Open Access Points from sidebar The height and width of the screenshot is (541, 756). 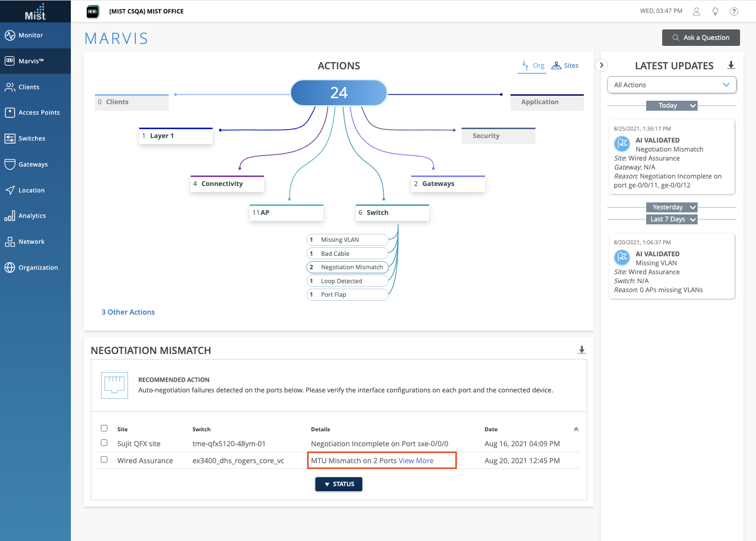[35, 113]
